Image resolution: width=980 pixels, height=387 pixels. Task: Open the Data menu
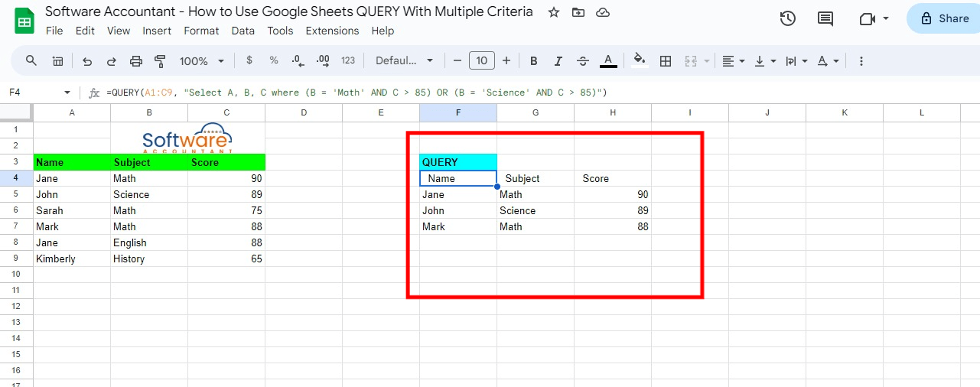click(243, 31)
